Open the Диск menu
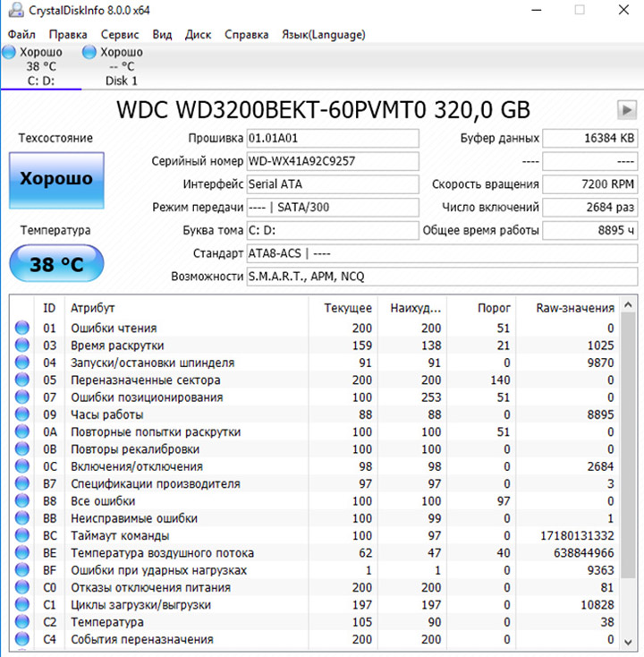The image size is (644, 657). [x=198, y=34]
